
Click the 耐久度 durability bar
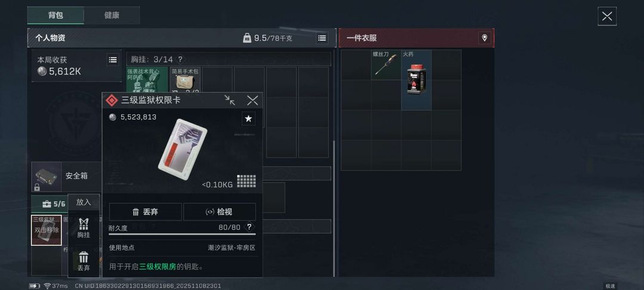pos(182,234)
